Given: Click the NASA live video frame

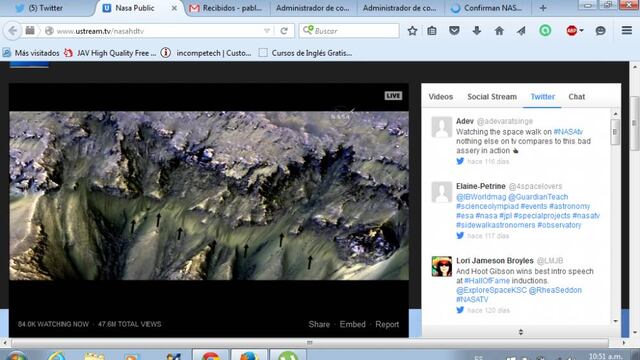Looking at the screenshot, I should (x=209, y=196).
